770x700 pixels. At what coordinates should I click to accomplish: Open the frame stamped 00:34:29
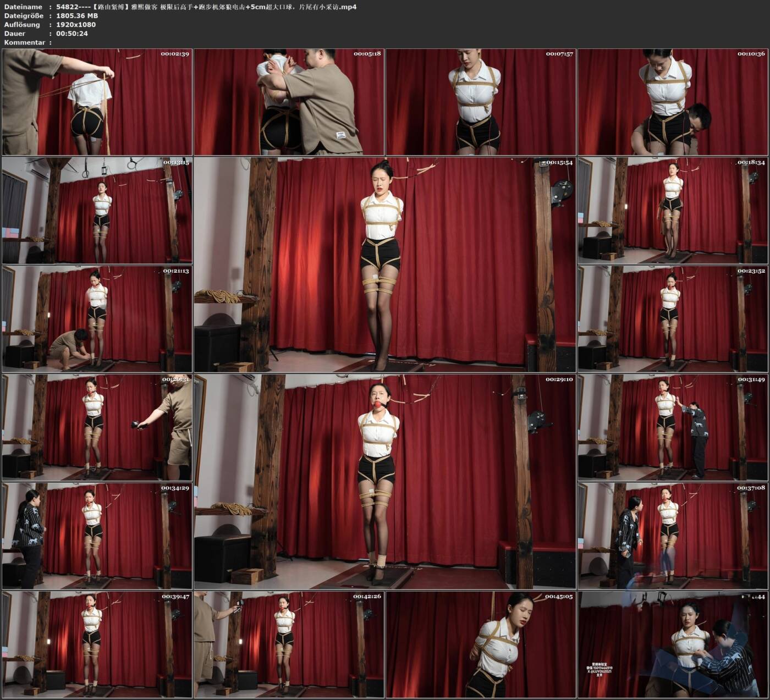pos(97,536)
